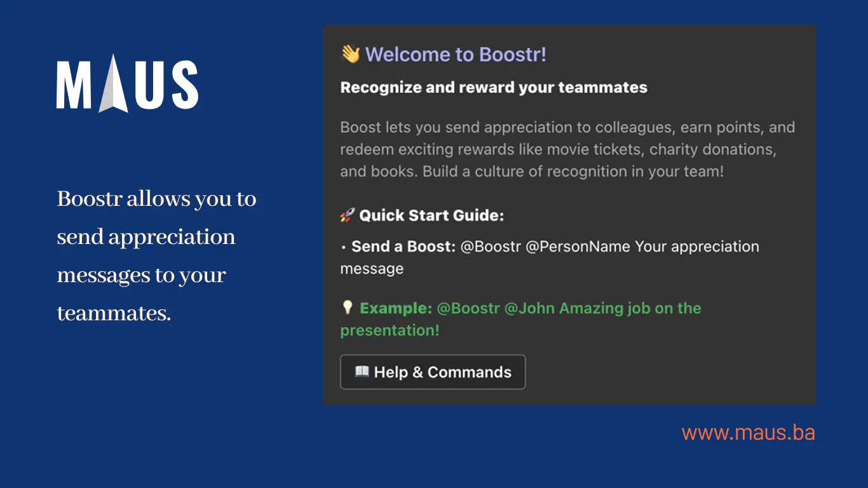Click the light bulb emoji
This screenshot has width=868, height=488.
click(x=347, y=308)
